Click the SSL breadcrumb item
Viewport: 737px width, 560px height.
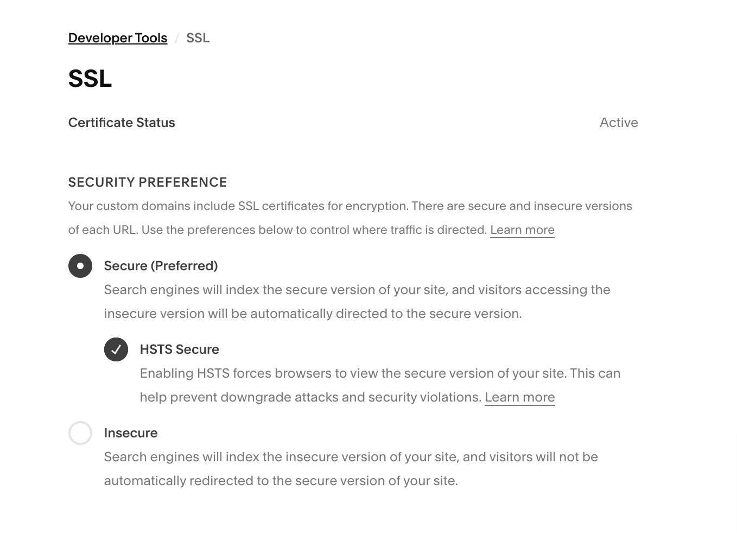(198, 38)
